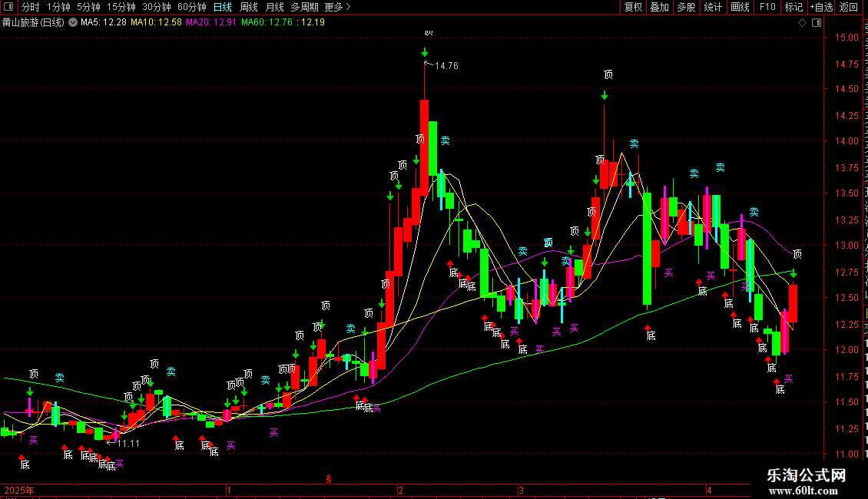Select the 5分钟 period tab
This screenshot has width=868, height=499.
[88, 7]
